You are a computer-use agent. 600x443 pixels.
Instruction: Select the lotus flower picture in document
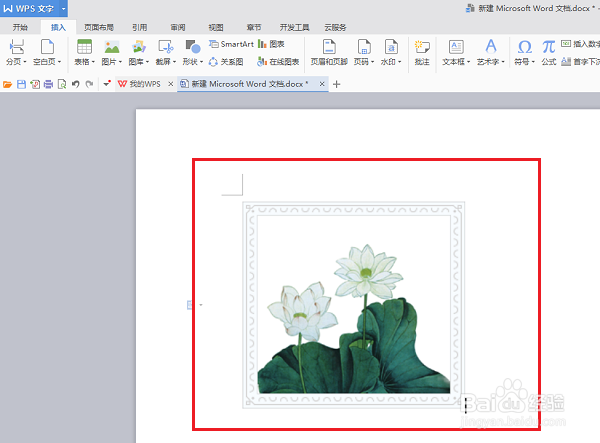[x=354, y=305]
